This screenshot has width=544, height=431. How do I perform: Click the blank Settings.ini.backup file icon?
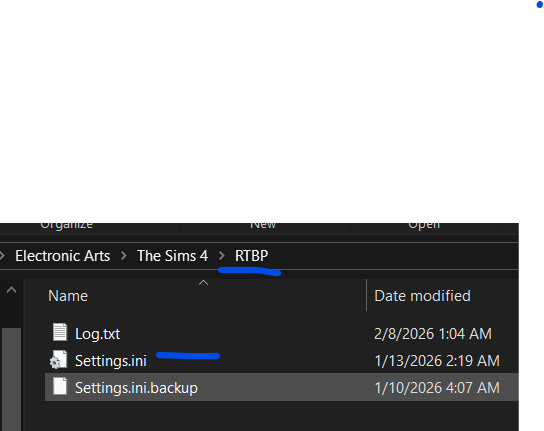coord(60,386)
